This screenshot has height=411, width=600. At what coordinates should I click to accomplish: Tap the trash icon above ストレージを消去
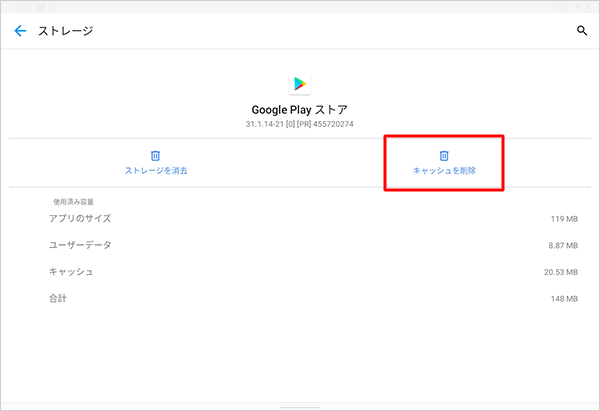click(x=155, y=155)
